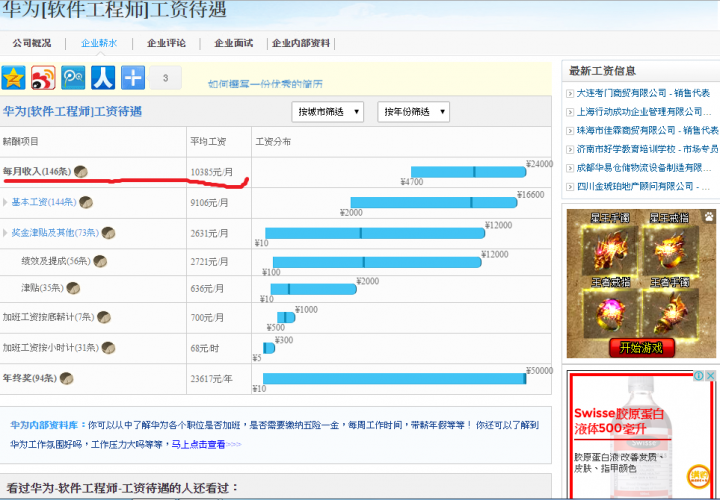Open the 华为内部资料库 link

[x=44, y=425]
